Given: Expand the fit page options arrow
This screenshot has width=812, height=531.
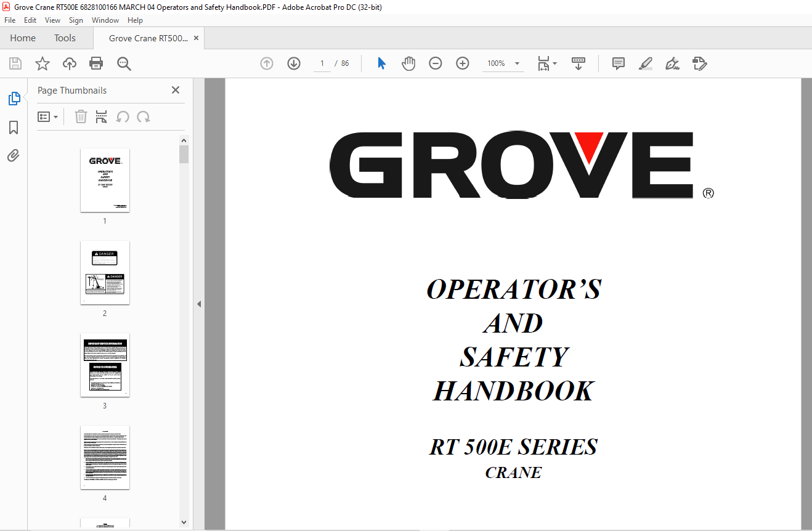Looking at the screenshot, I should 554,63.
